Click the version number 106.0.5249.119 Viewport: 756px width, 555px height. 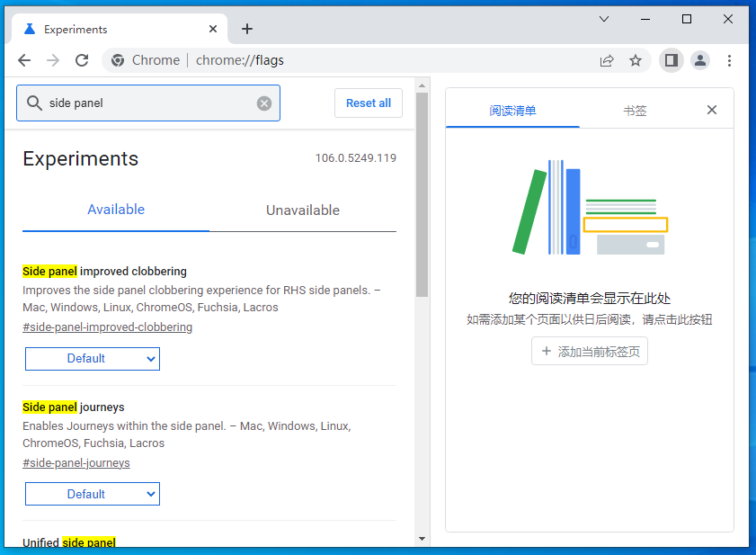[x=356, y=158]
